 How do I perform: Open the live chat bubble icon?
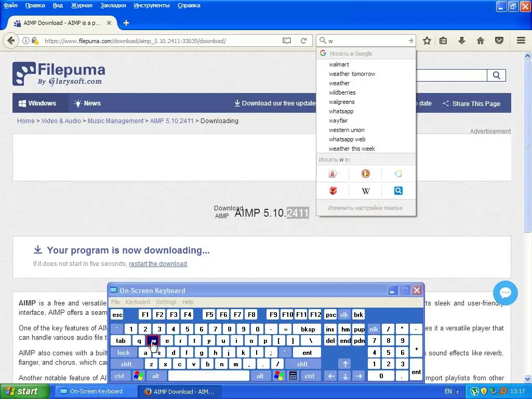pyautogui.click(x=505, y=293)
